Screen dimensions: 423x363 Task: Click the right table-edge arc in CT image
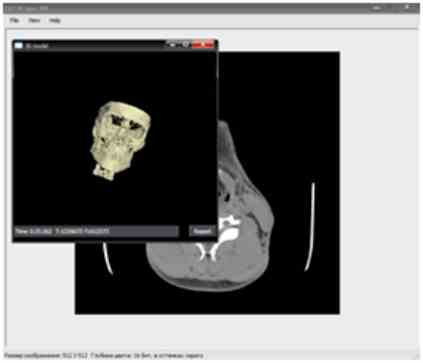[310, 227]
